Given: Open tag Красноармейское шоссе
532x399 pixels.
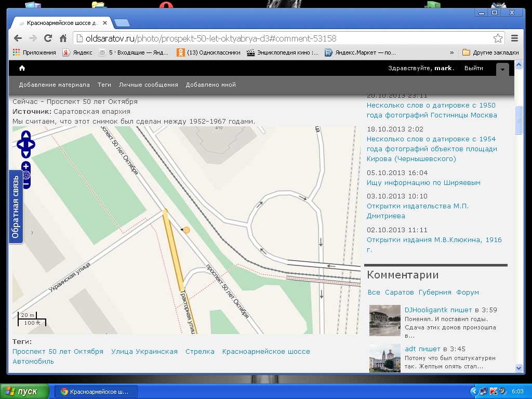Looking at the screenshot, I should (x=266, y=352).
